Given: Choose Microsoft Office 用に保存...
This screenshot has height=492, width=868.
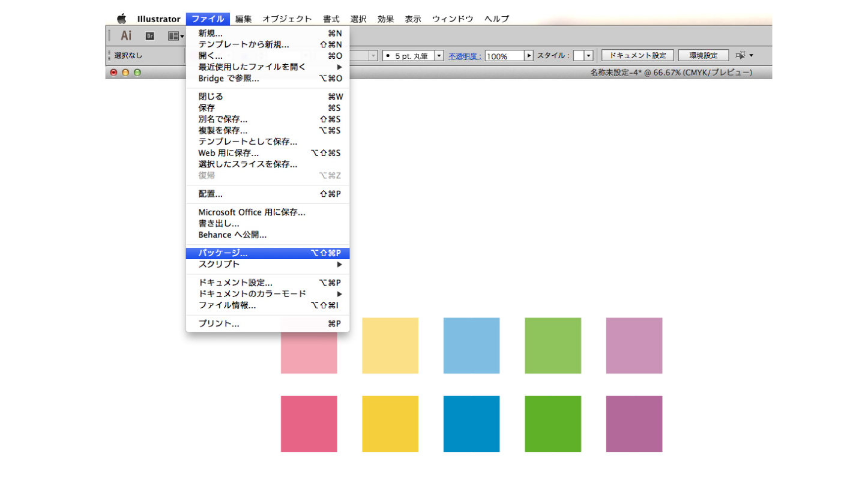Looking at the screenshot, I should pos(268,212).
